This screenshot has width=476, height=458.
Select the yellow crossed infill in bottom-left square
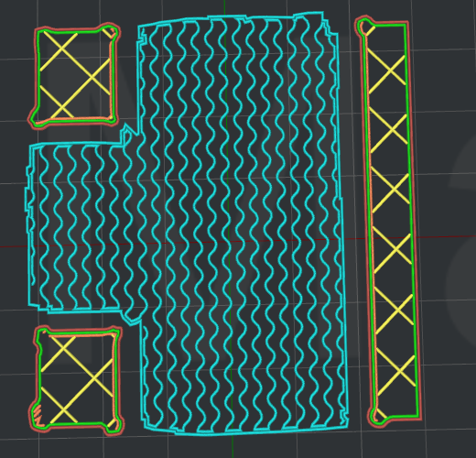[x=78, y=378]
